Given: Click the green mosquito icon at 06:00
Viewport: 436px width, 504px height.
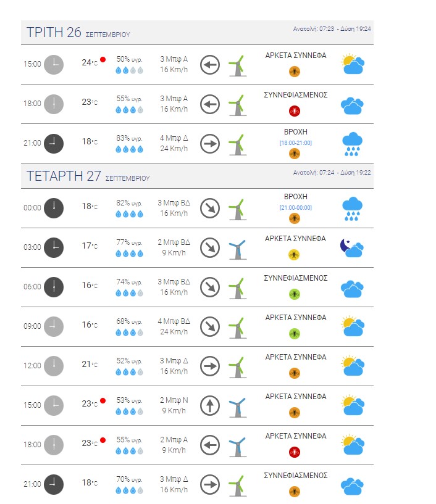Looking at the screenshot, I should point(295,294).
